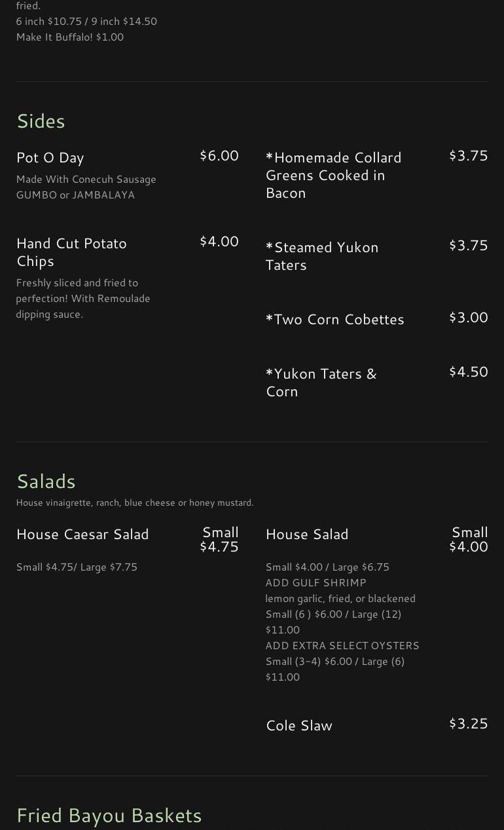Click the $6.00 price for Pot O Day
504x830 pixels.
[x=219, y=156]
